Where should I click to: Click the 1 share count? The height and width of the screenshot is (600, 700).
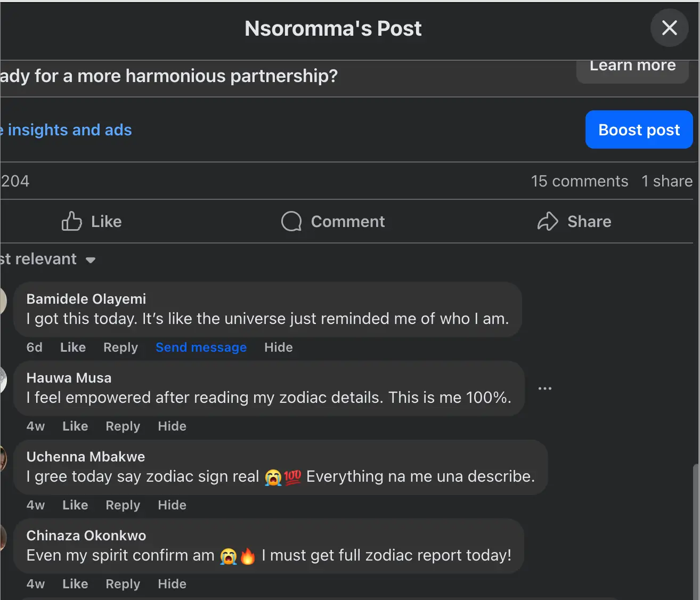[x=666, y=181]
